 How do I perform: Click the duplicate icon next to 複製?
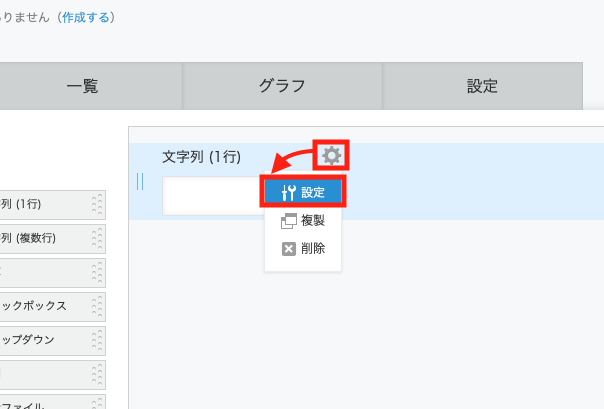click(289, 220)
